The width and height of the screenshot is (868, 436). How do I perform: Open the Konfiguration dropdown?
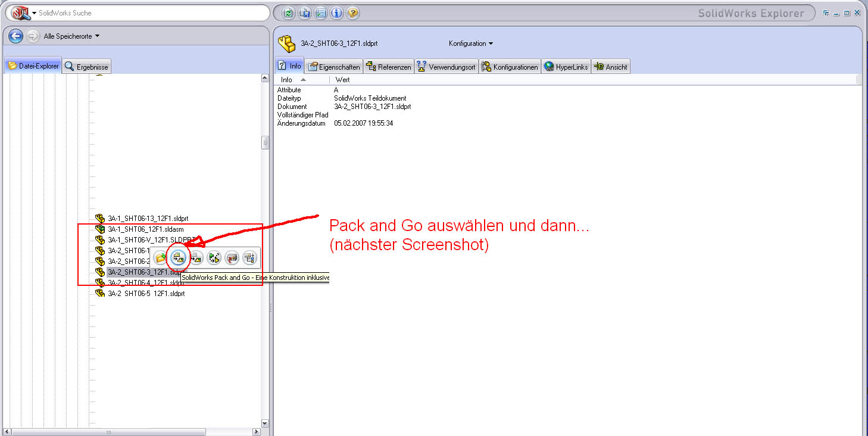tap(471, 43)
